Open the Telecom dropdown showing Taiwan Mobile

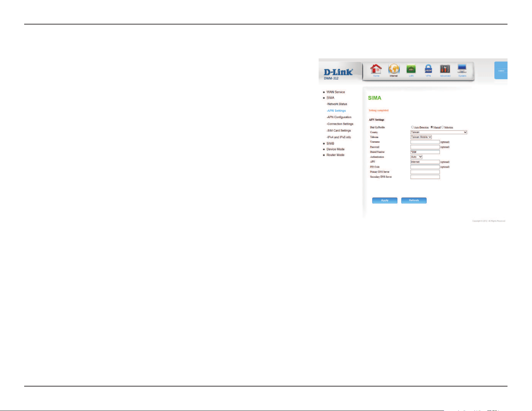click(x=421, y=137)
